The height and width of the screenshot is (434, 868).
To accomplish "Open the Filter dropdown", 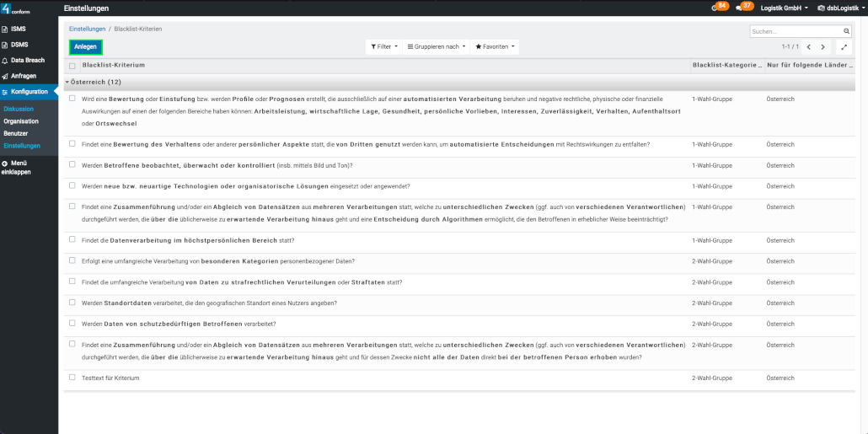I will click(383, 47).
